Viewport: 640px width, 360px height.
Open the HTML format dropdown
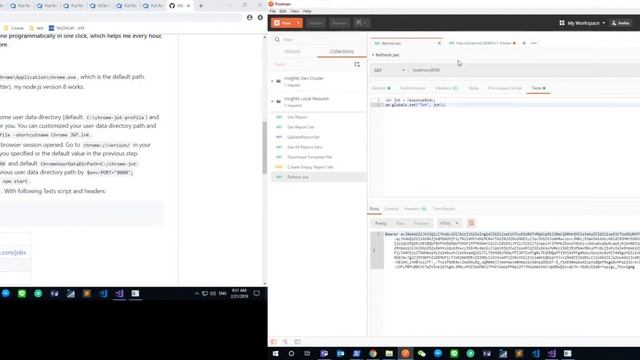coord(449,223)
